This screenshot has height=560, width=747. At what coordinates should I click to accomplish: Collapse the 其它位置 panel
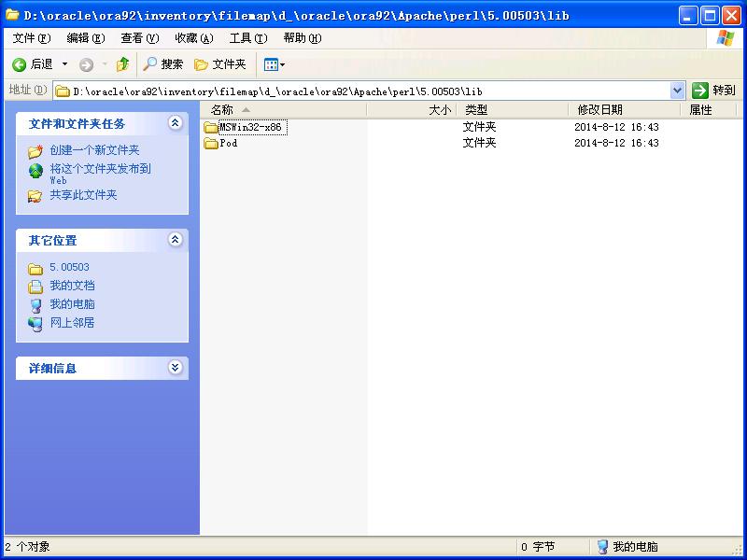tap(175, 240)
